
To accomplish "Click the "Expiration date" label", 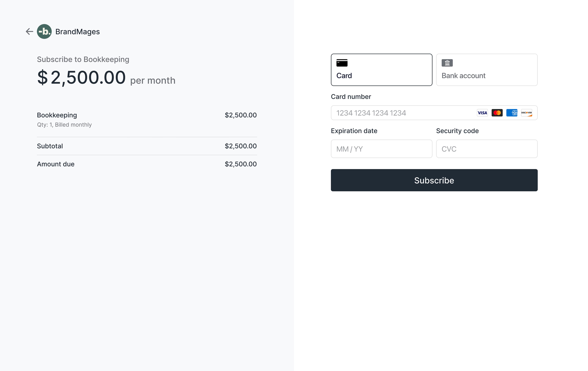I will click(x=354, y=131).
